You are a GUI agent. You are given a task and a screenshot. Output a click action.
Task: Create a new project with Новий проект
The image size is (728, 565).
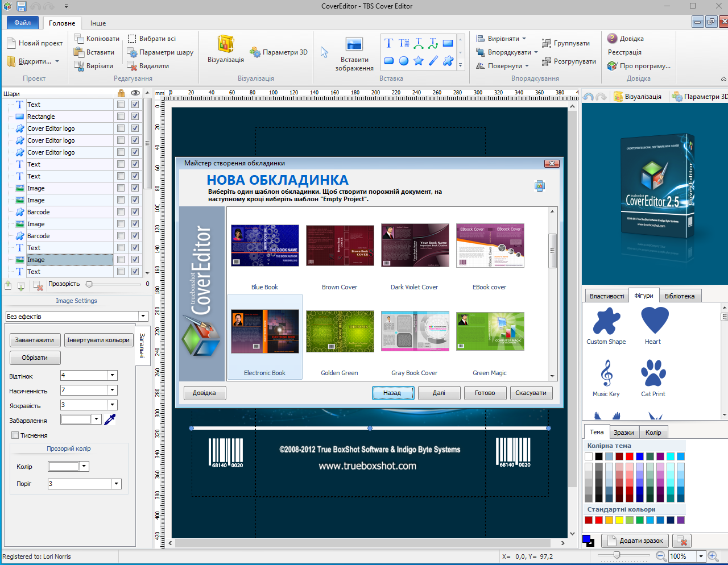[35, 43]
